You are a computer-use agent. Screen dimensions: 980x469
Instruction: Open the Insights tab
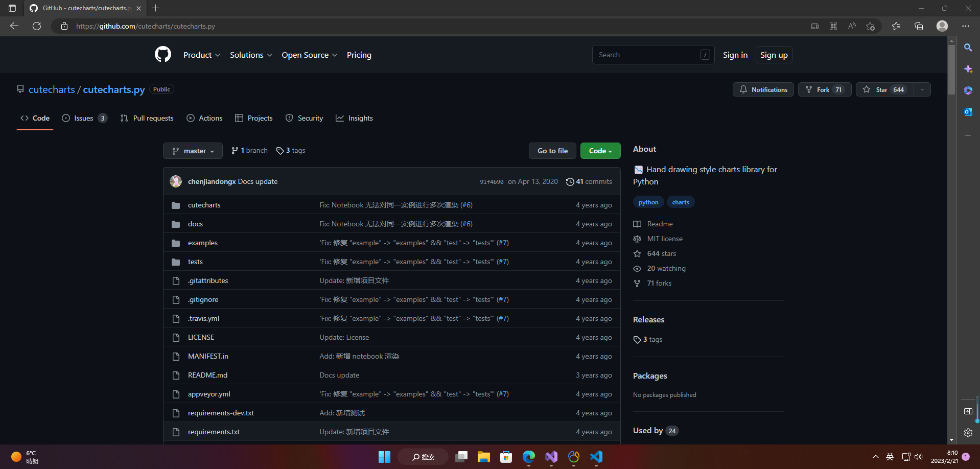tap(354, 118)
